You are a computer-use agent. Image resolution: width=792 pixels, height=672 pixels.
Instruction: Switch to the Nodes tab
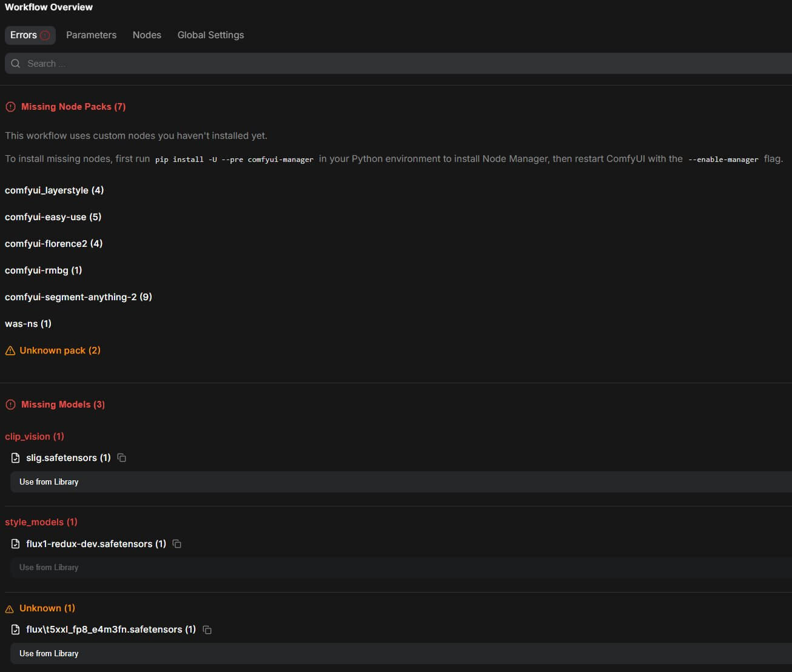coord(147,35)
